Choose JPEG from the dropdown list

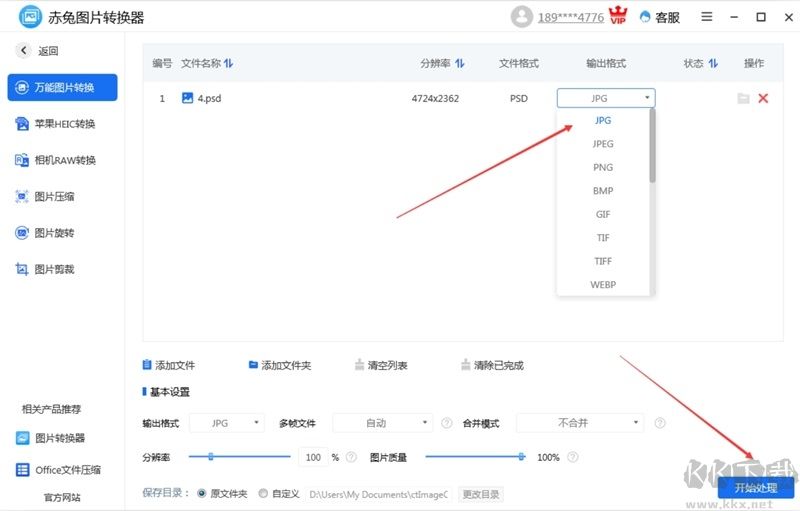tap(603, 144)
